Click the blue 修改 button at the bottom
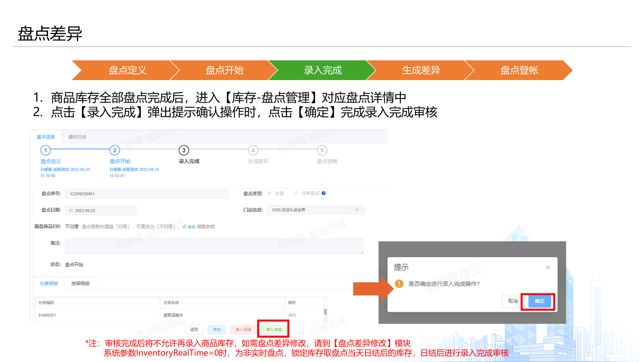The width and height of the screenshot is (644, 362). click(x=217, y=329)
